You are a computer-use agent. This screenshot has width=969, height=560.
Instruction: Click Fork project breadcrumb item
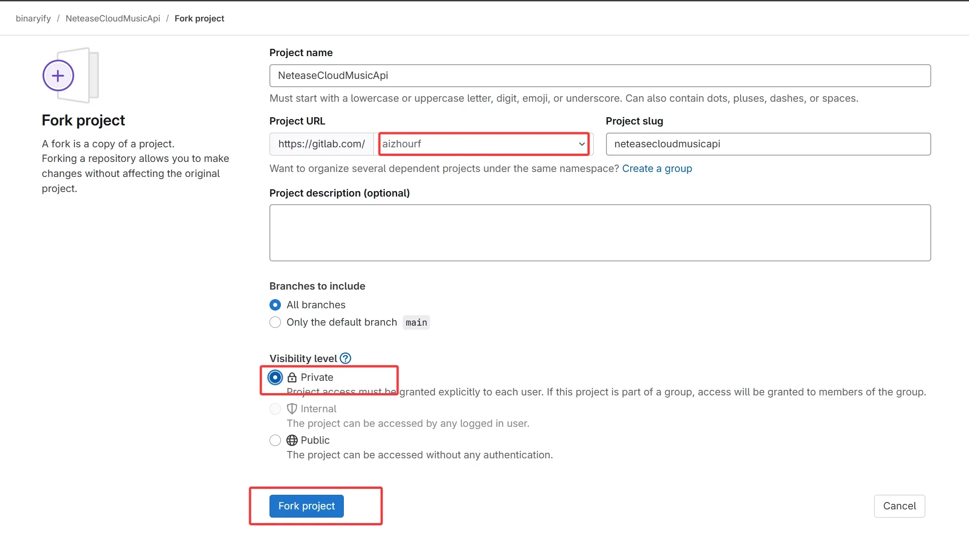point(199,18)
